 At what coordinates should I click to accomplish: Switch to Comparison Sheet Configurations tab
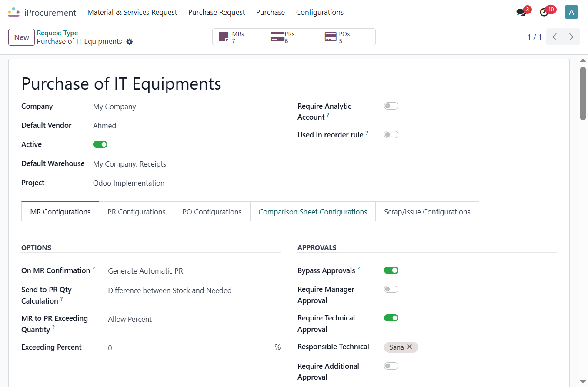click(313, 212)
